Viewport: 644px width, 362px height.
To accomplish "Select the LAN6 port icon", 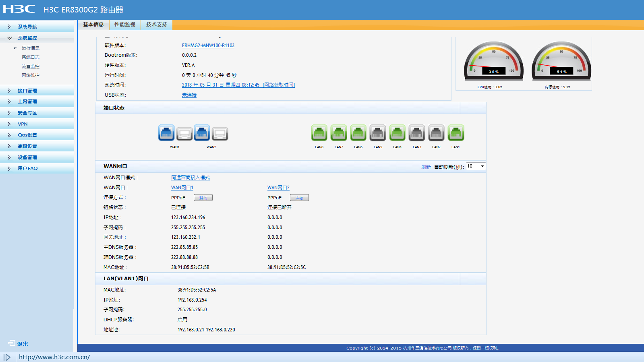I will (x=358, y=133).
